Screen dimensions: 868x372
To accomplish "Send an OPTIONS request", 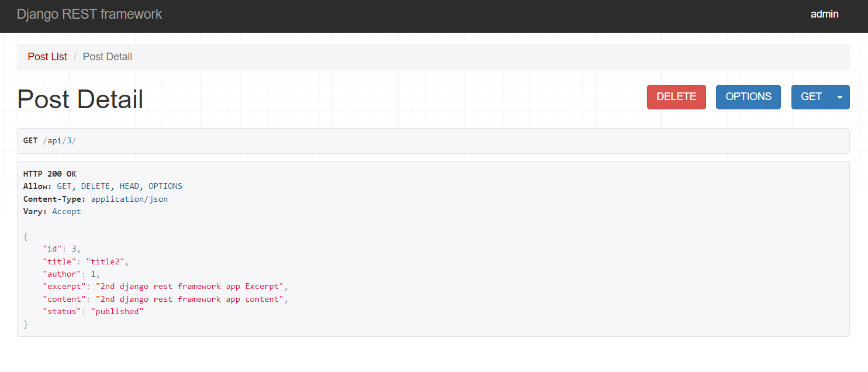I will click(x=748, y=97).
